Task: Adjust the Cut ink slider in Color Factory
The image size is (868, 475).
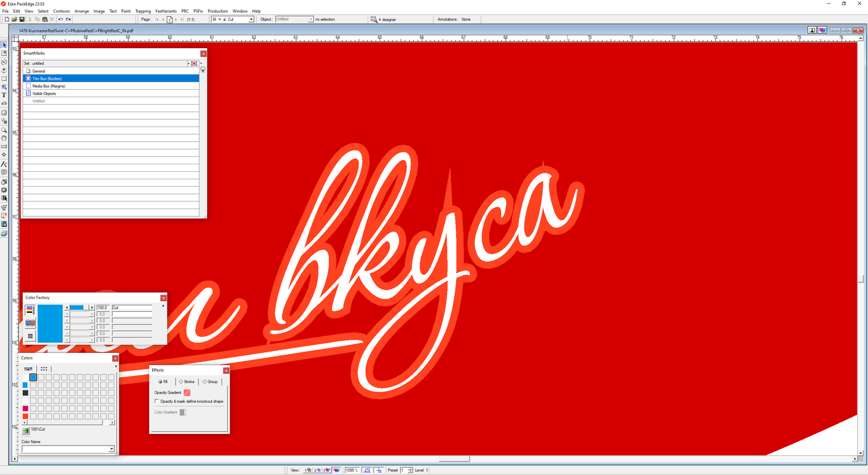Action: point(80,308)
